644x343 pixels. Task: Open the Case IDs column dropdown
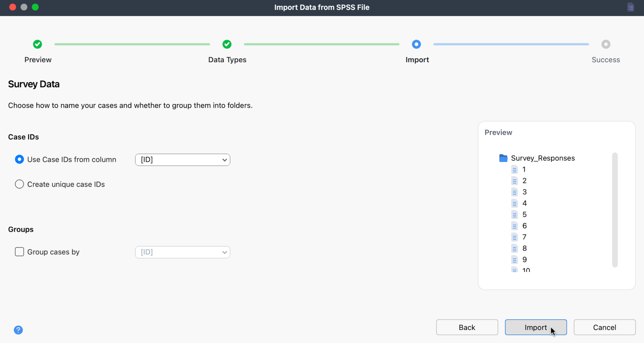(183, 160)
